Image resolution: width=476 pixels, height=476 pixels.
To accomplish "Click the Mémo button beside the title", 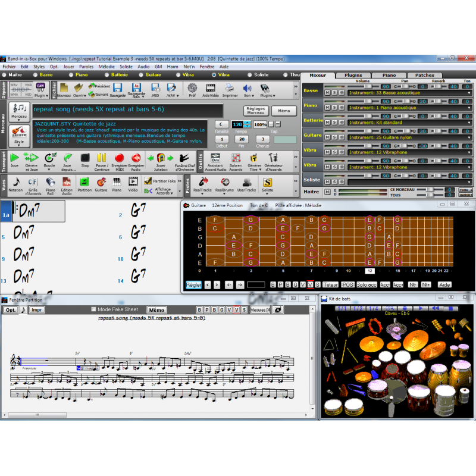I will click(x=284, y=111).
